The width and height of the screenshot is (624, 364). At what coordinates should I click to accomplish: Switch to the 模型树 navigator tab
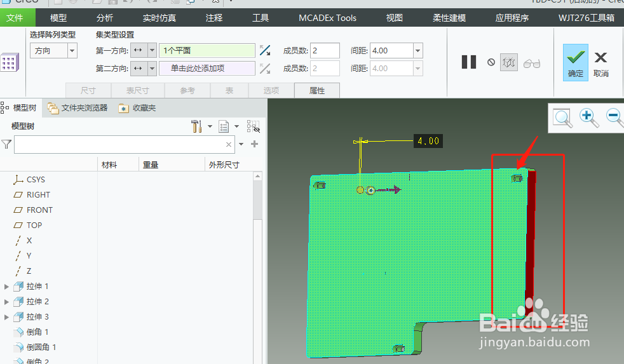(18, 108)
